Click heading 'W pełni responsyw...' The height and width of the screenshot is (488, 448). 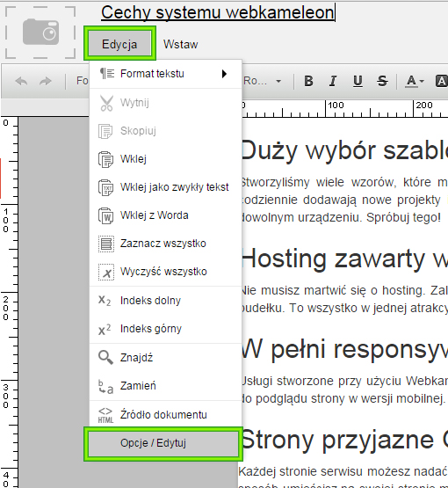[344, 349]
